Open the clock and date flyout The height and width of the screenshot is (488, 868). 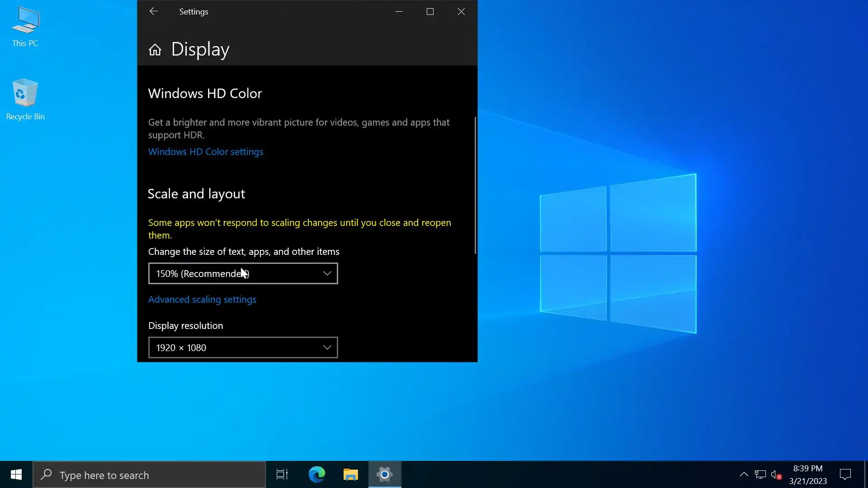pyautogui.click(x=808, y=474)
